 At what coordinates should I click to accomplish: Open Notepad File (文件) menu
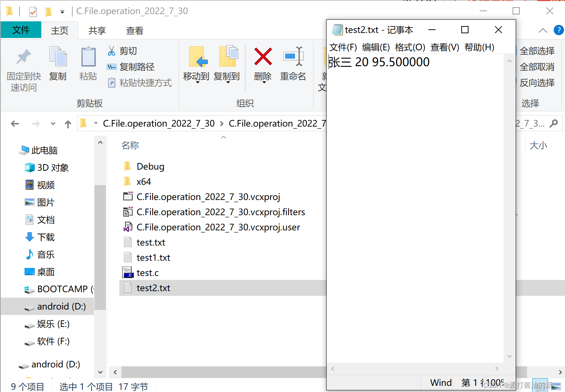343,47
